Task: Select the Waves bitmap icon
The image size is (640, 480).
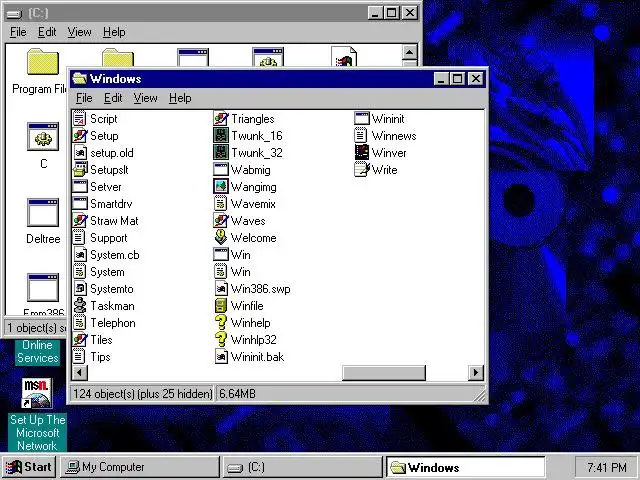Action: [220, 220]
